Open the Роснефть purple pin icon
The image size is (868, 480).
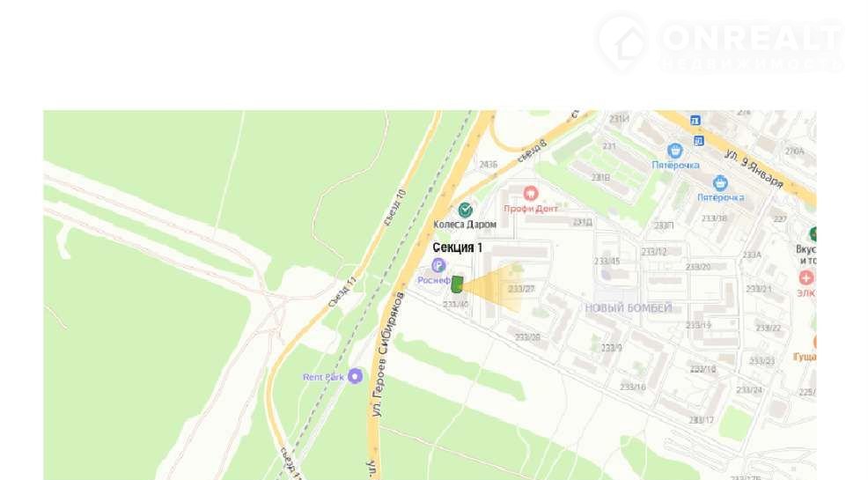tap(438, 265)
